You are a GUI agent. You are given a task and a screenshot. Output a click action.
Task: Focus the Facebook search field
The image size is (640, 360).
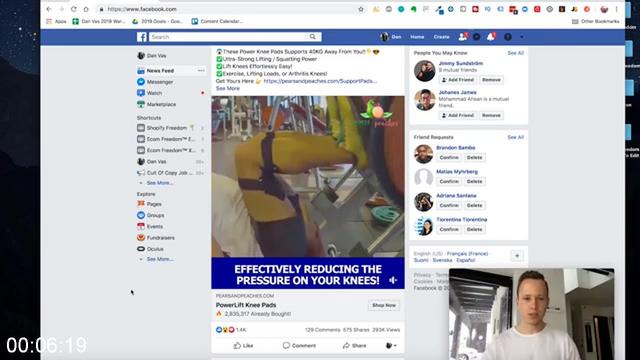[228, 37]
